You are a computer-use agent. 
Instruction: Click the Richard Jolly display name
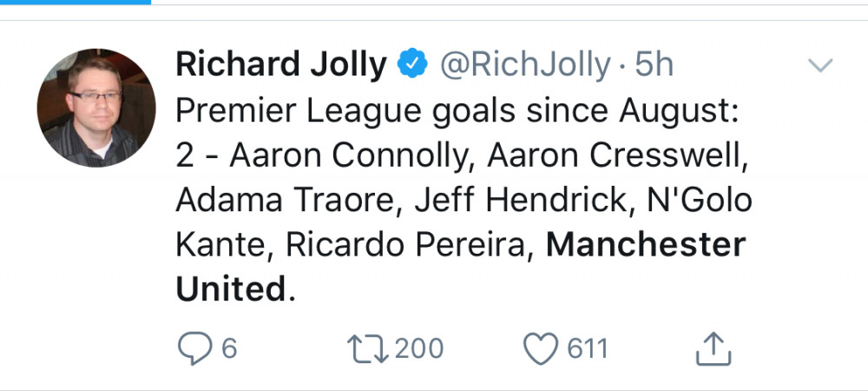click(280, 65)
